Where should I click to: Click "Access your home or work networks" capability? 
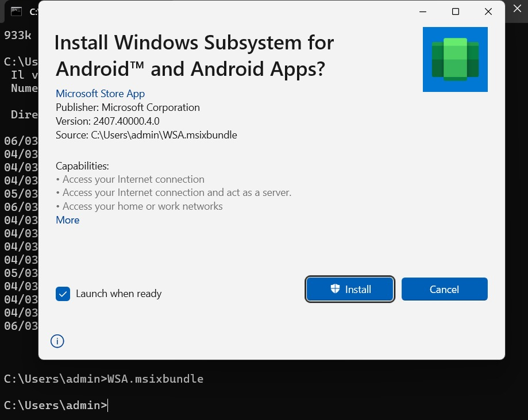point(142,206)
